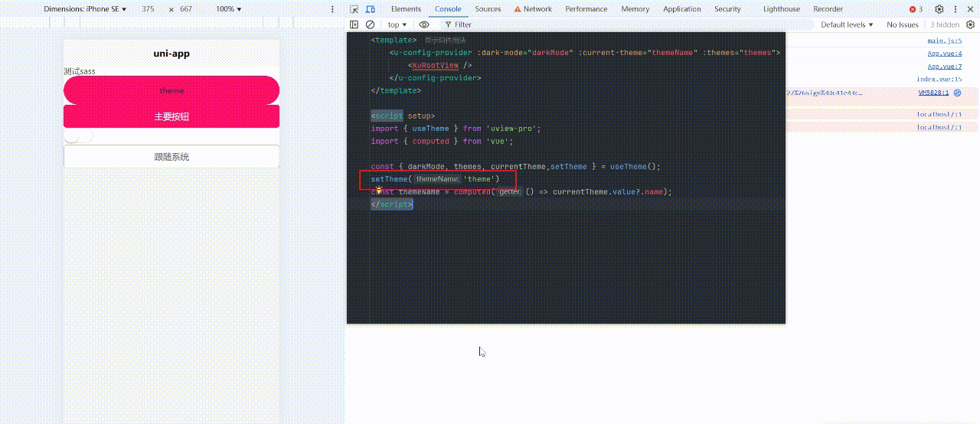
Task: Open DevTools settings gear in tab bar
Action: [939, 9]
